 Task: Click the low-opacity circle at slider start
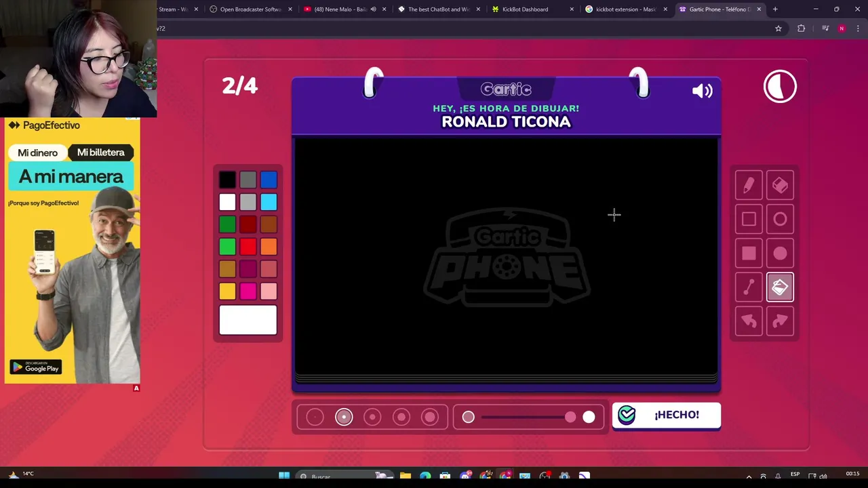tap(468, 418)
